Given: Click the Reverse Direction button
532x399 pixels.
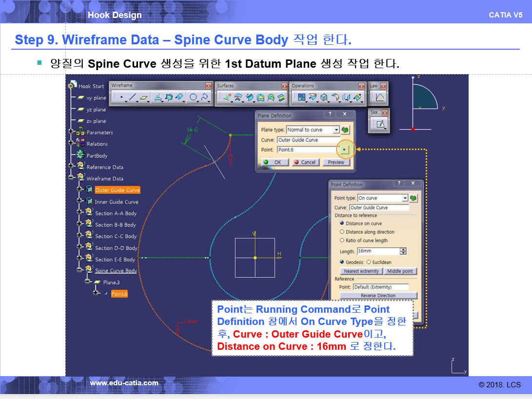Looking at the screenshot, I should pyautogui.click(x=378, y=296).
